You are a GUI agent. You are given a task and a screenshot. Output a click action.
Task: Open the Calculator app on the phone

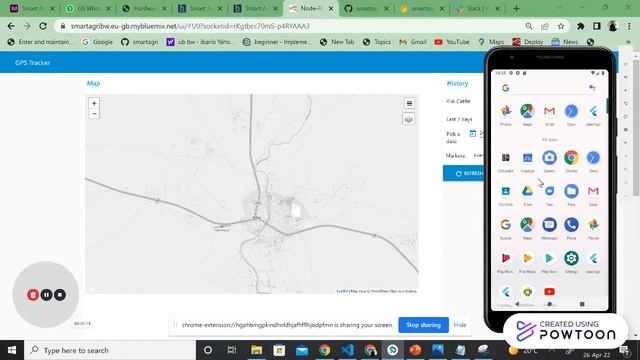tap(505, 158)
